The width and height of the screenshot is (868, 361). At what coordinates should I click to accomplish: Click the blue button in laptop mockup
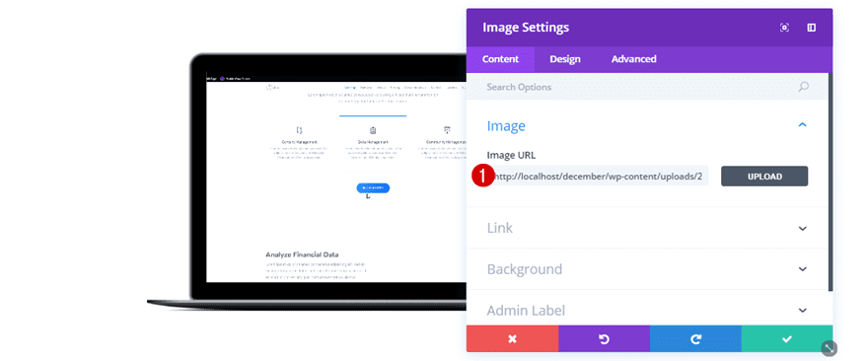coord(373,187)
